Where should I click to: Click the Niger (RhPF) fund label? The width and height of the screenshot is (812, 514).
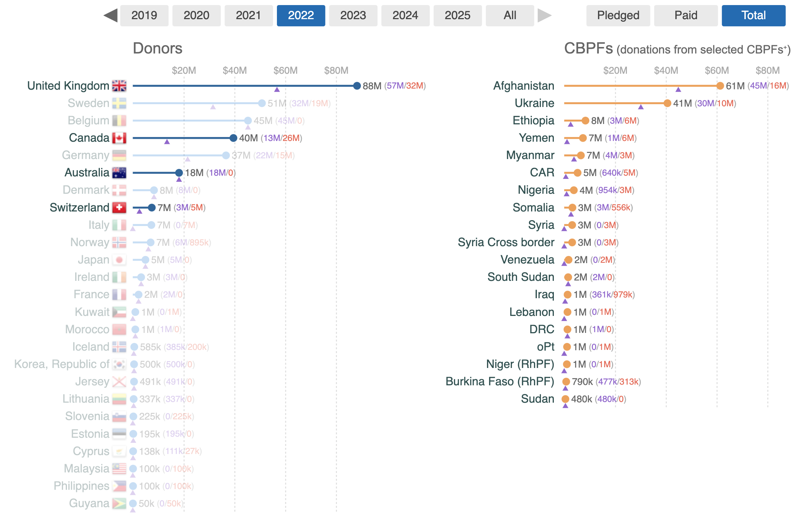[x=520, y=364]
